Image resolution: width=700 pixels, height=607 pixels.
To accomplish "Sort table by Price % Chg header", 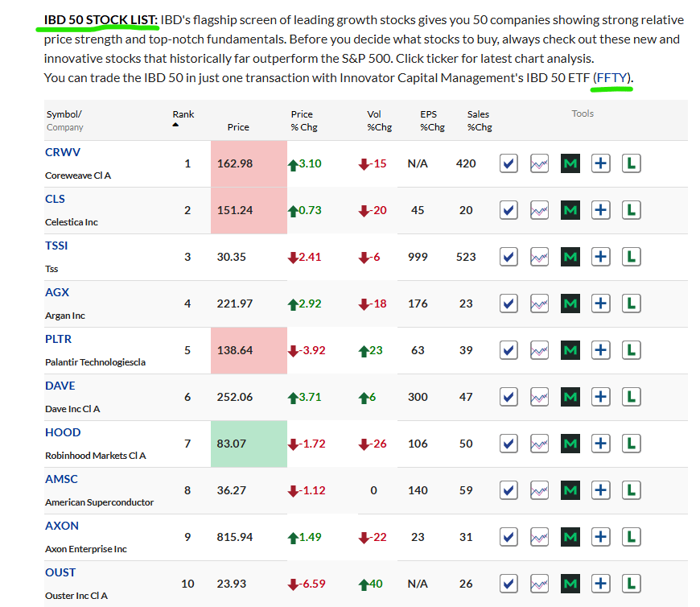I will point(304,121).
